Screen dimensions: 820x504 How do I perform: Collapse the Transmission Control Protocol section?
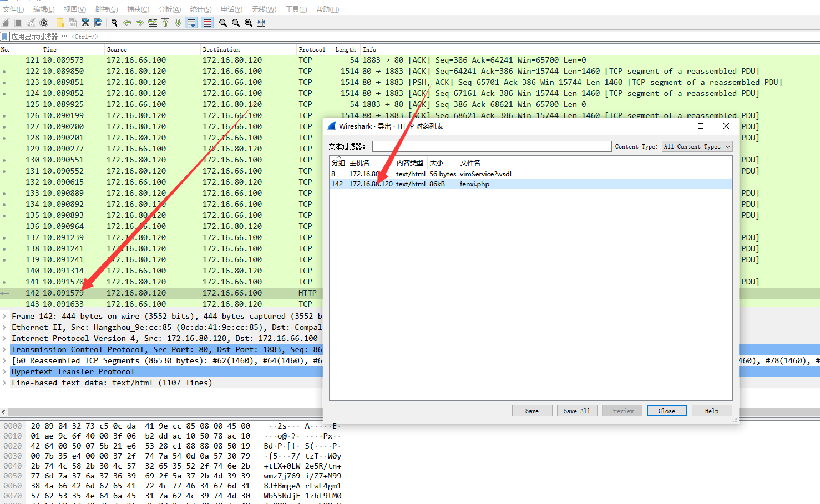click(x=4, y=349)
